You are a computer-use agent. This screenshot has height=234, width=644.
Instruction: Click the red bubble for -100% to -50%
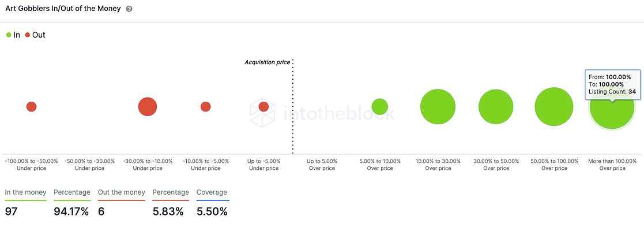pyautogui.click(x=32, y=107)
